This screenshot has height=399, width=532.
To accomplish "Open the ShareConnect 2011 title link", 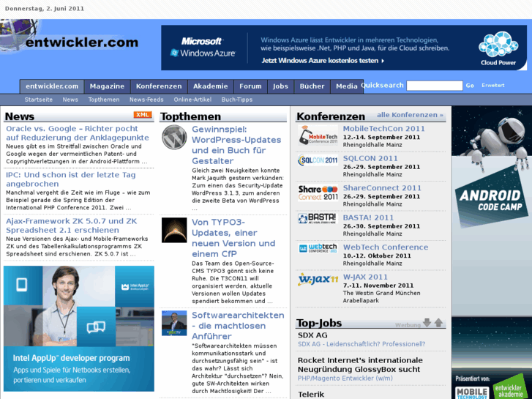I will (x=382, y=187).
